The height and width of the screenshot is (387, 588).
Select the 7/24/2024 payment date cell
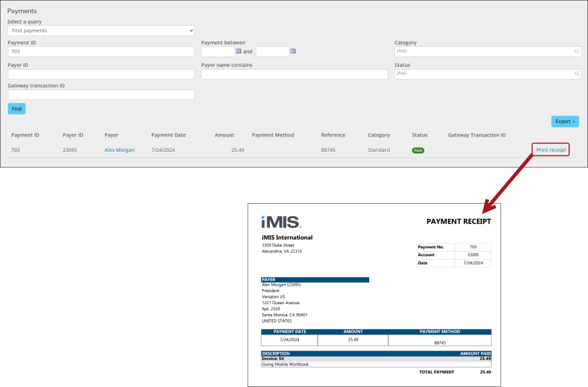coord(163,150)
